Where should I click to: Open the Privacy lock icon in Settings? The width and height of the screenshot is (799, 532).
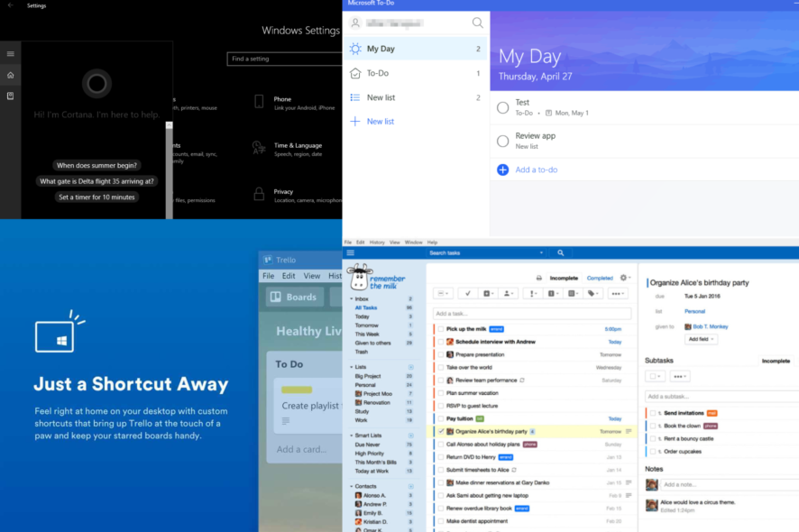[x=259, y=194]
